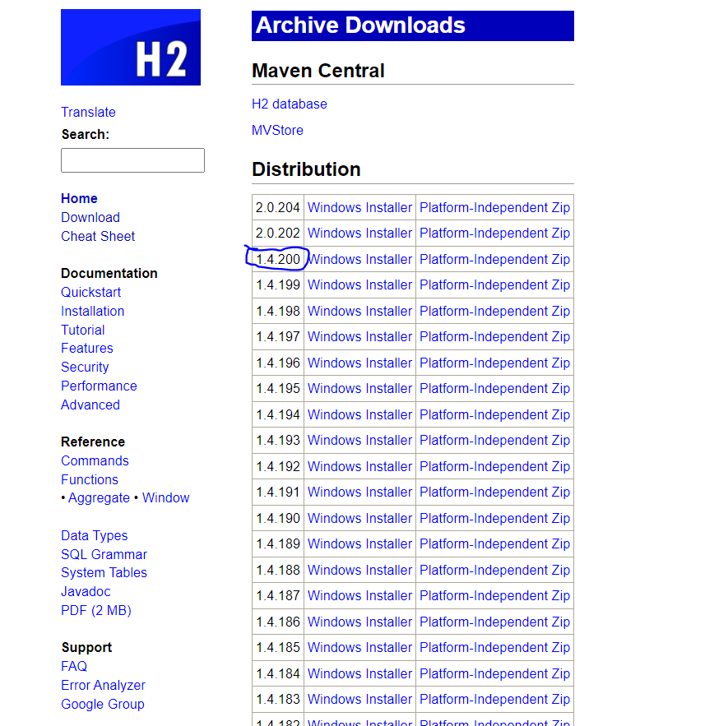
Task: Download the PDF (2 MB) documentation
Action: 96,610
